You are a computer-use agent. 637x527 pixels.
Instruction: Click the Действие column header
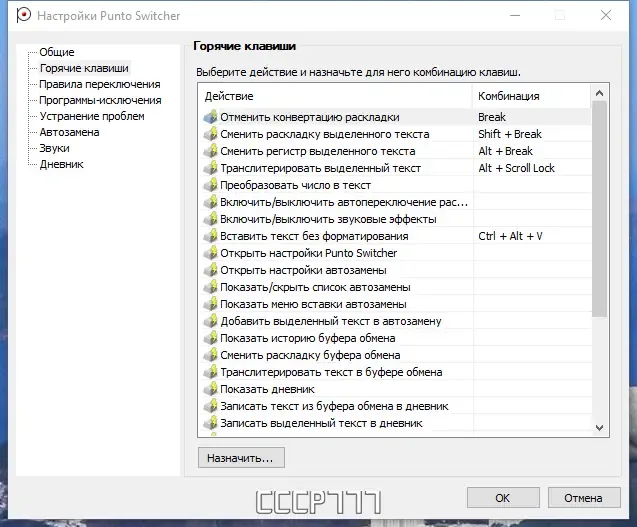click(336, 96)
